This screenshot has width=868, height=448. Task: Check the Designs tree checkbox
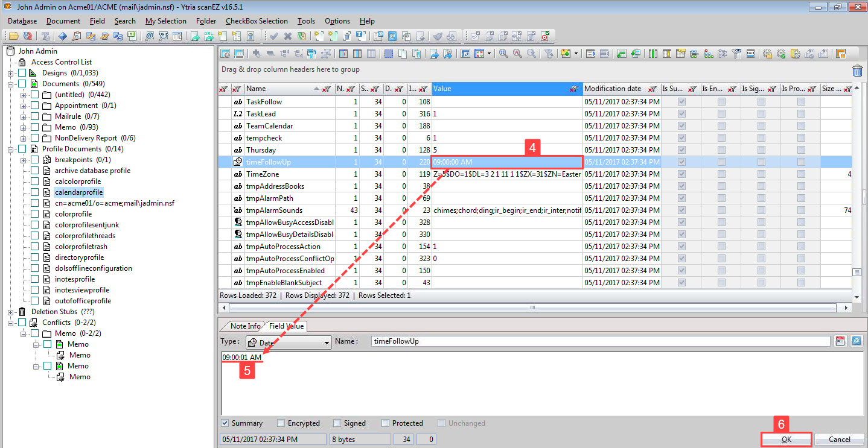pos(22,73)
